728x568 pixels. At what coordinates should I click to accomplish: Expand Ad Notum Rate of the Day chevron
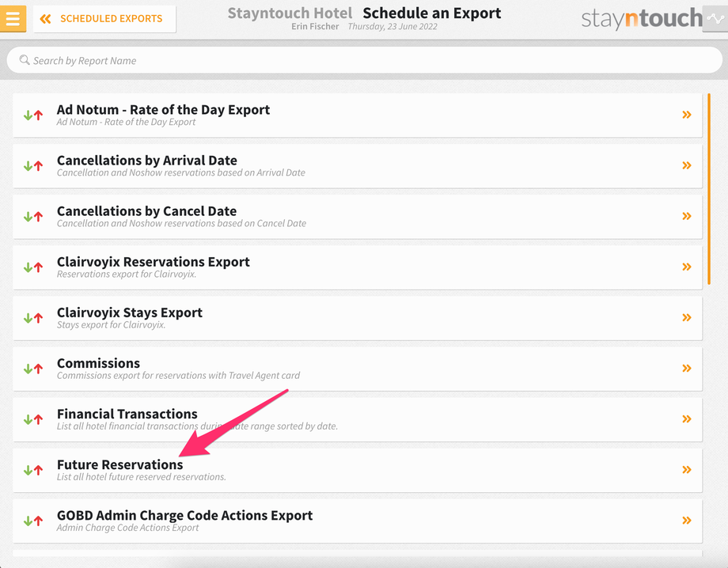coord(687,115)
